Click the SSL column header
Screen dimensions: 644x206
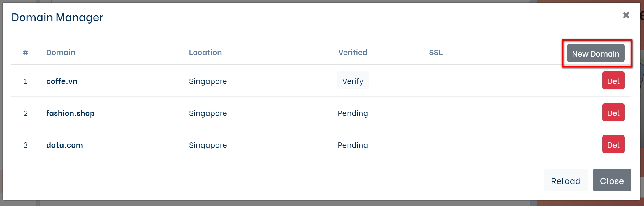[436, 52]
